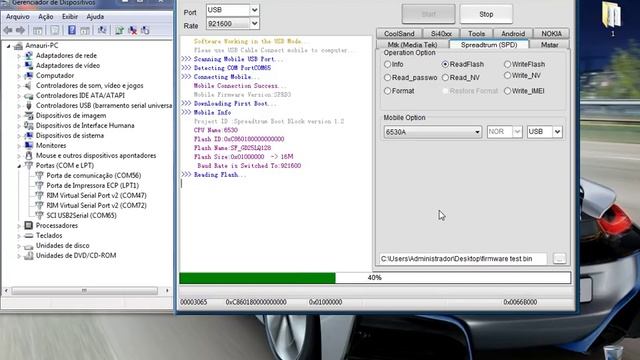Open the Rate 921600 dropdown

point(254,24)
